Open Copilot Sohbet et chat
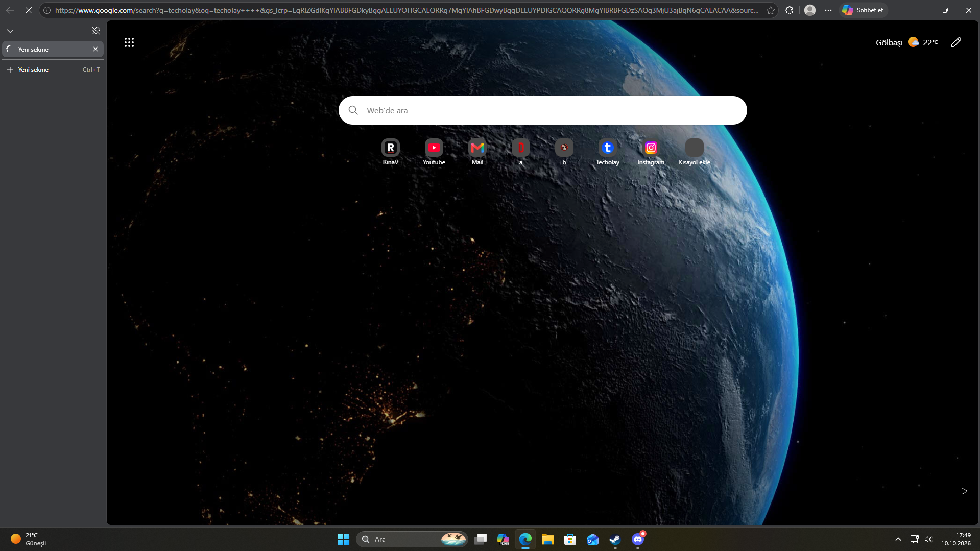980x551 pixels. (x=863, y=10)
